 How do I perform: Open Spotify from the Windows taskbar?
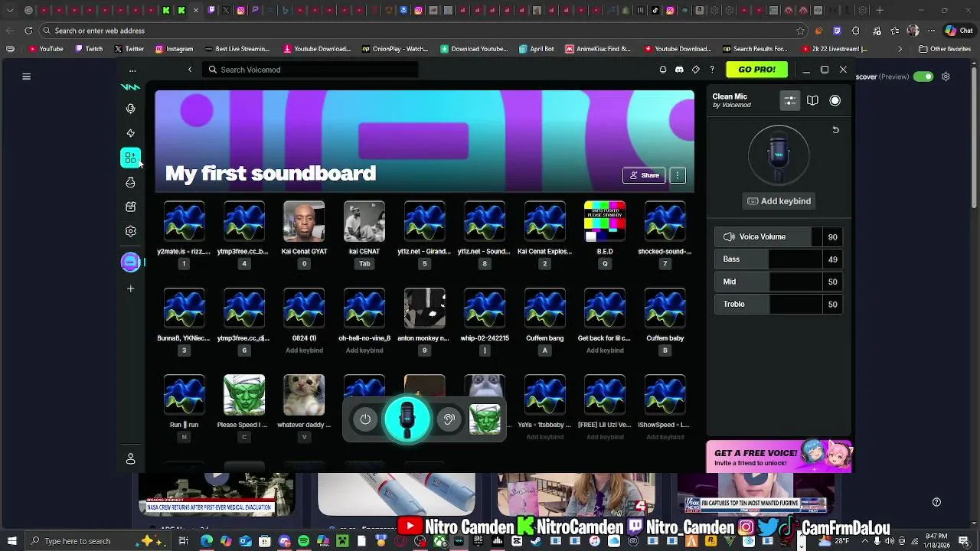tap(304, 541)
